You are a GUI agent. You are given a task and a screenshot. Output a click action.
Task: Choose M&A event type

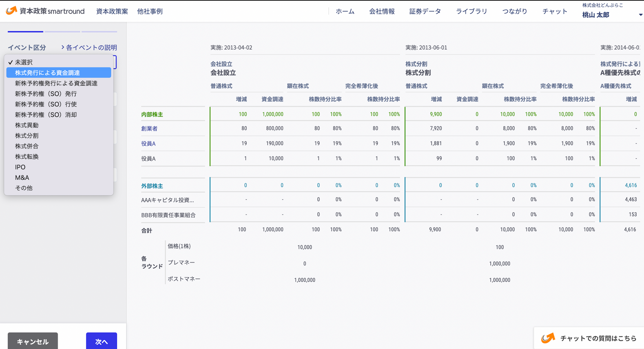tap(22, 177)
